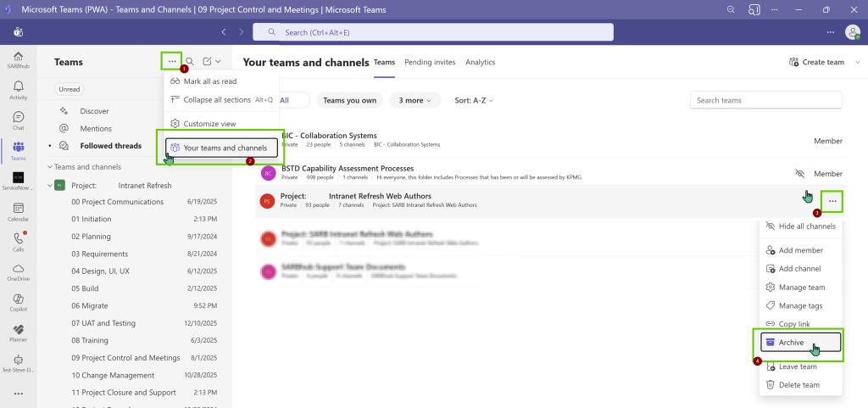This screenshot has width=868, height=408.
Task: Click the Search teams input field
Action: click(x=765, y=100)
